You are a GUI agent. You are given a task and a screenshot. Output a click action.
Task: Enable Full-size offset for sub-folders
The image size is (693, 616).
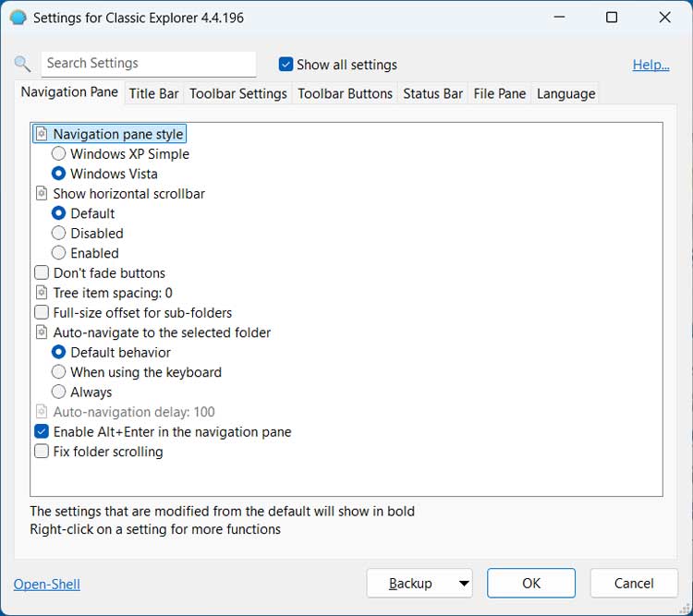(x=42, y=312)
